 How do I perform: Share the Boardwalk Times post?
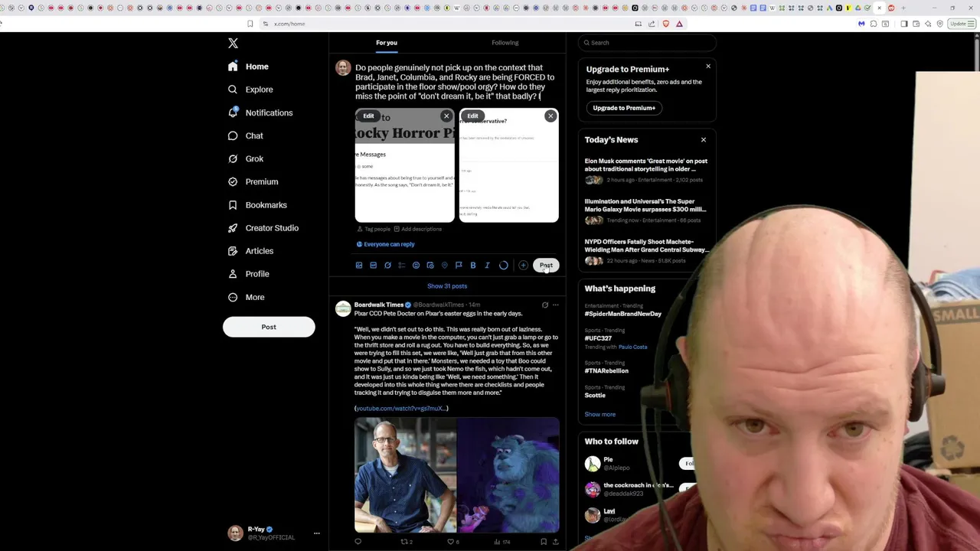click(x=556, y=542)
